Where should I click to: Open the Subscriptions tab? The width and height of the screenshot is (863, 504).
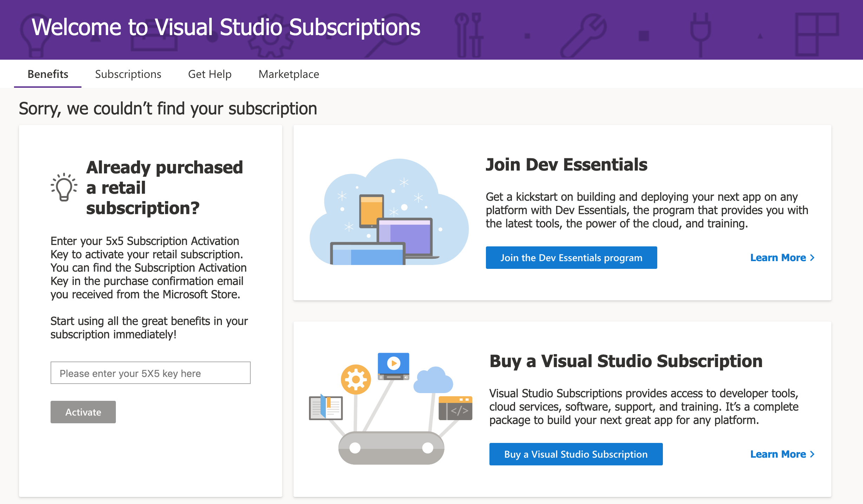tap(128, 74)
